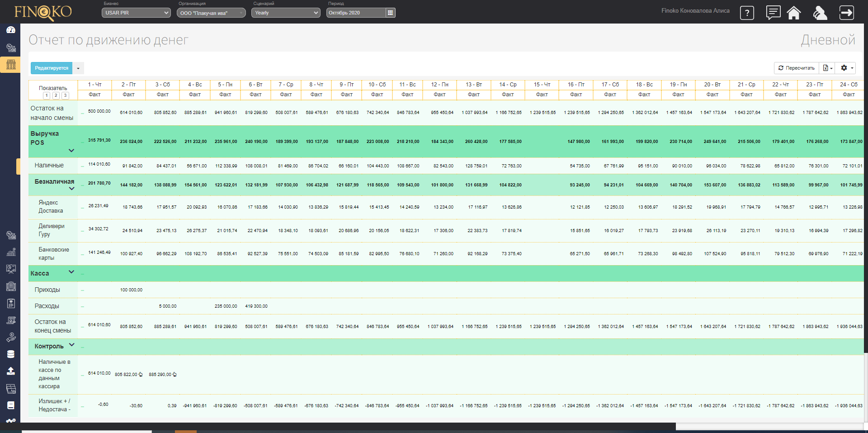Toggle grouping level 2 under Показатель
Image resolution: width=868 pixels, height=433 pixels.
[56, 95]
